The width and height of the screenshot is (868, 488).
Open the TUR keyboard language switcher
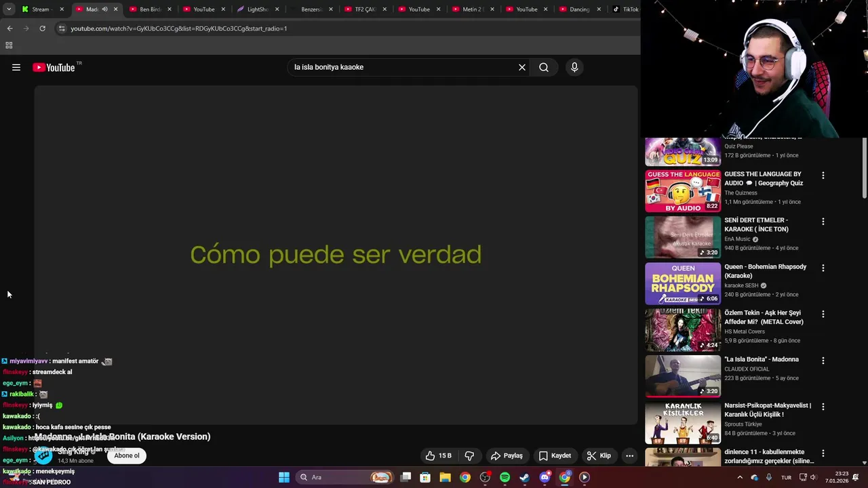[x=786, y=477]
